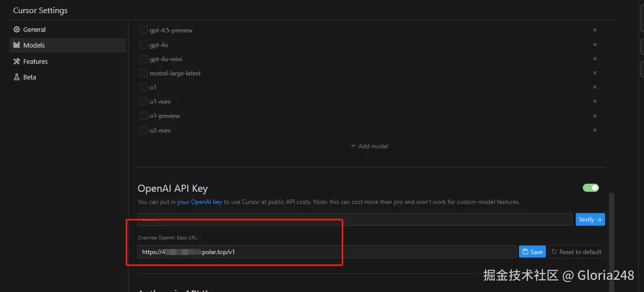The width and height of the screenshot is (644, 292).
Task: Remove the o1 model with its X
Action: 595,87
